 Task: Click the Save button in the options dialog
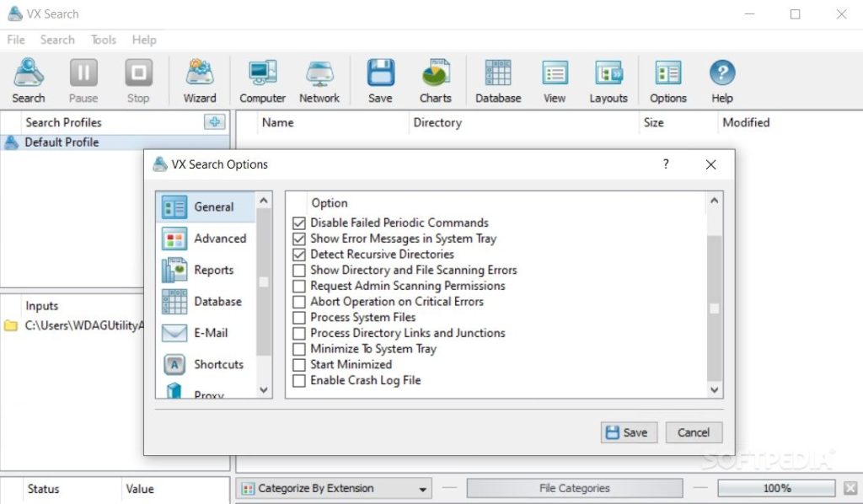628,432
